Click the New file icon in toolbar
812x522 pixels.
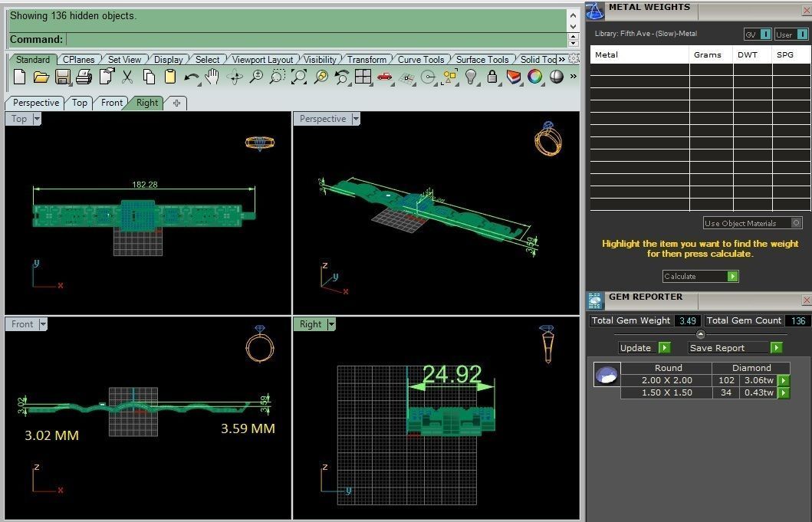19,77
